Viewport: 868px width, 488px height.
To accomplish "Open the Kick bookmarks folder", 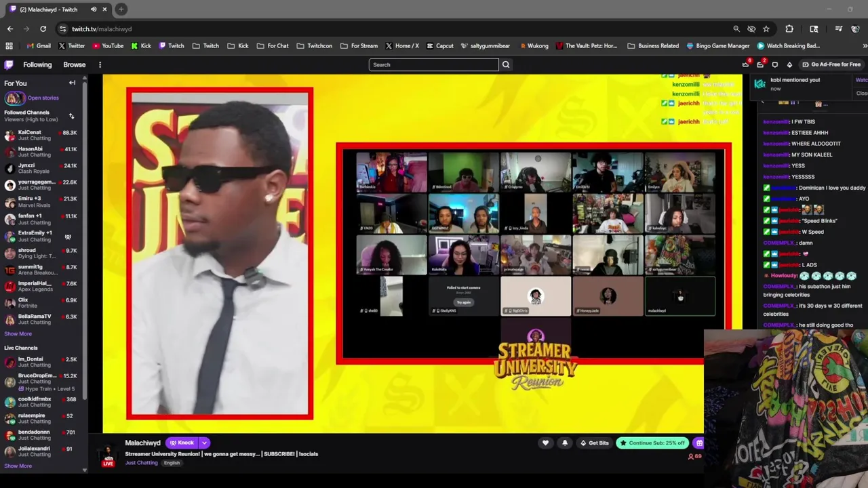I will point(238,46).
